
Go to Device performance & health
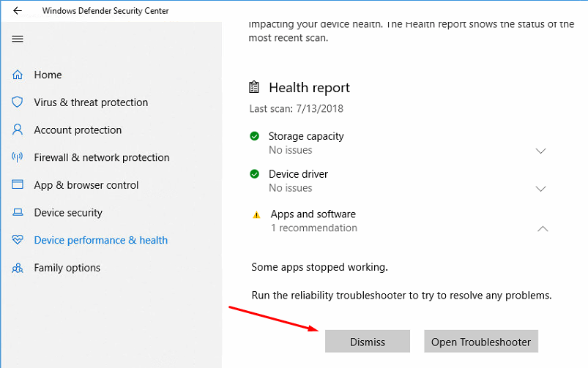tap(100, 240)
